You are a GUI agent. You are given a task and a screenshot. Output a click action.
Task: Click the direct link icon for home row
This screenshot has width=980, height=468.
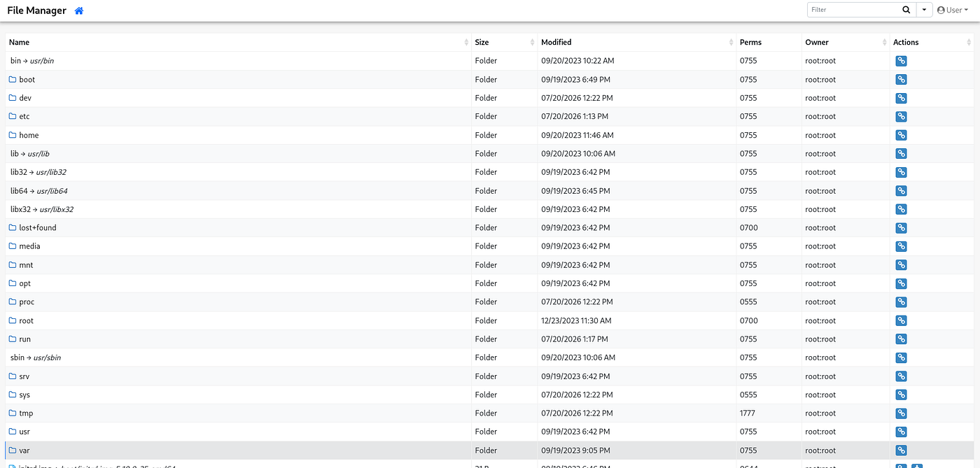coord(901,135)
